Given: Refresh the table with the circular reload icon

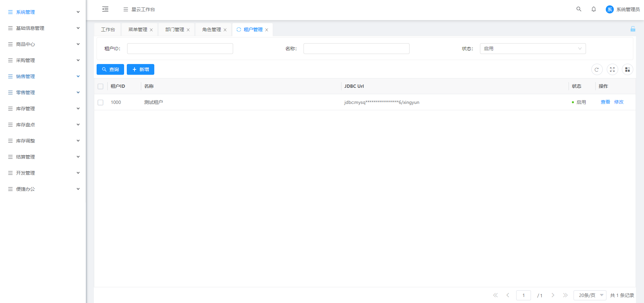Looking at the screenshot, I should [x=597, y=69].
